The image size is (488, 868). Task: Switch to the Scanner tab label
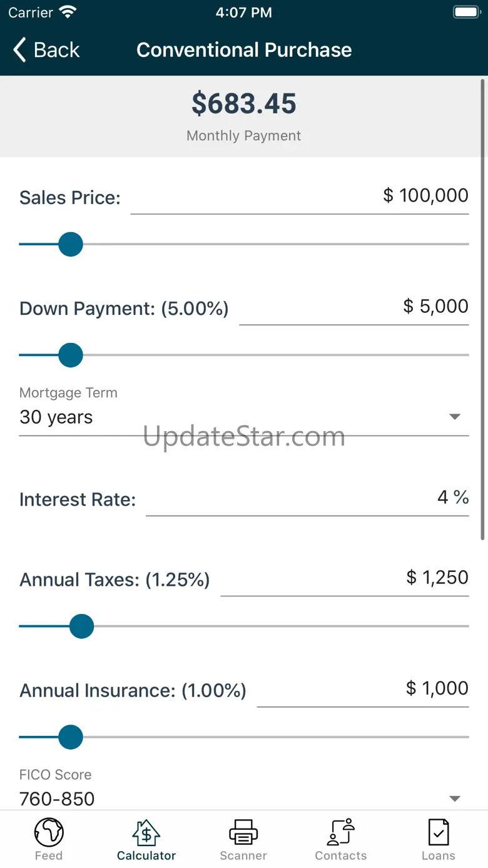[x=243, y=855]
